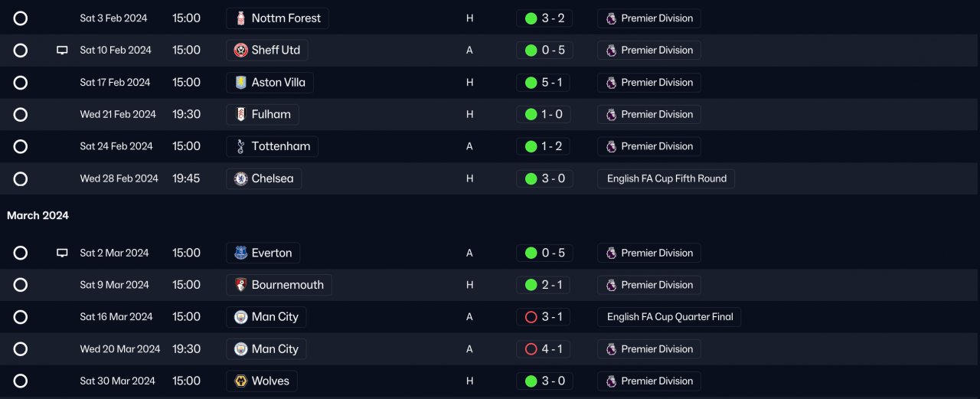Click the March 2024 section header
This screenshot has width=980, height=399.
tap(38, 215)
